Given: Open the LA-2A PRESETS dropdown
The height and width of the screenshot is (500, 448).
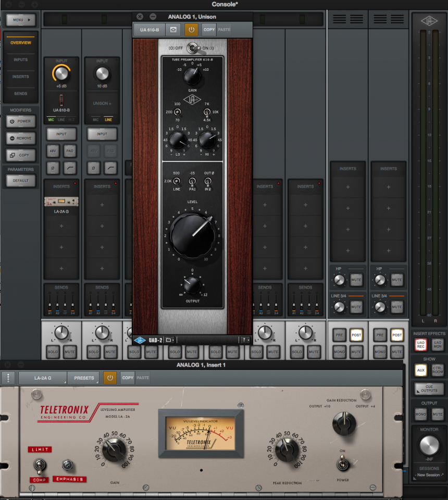Looking at the screenshot, I should tap(84, 378).
